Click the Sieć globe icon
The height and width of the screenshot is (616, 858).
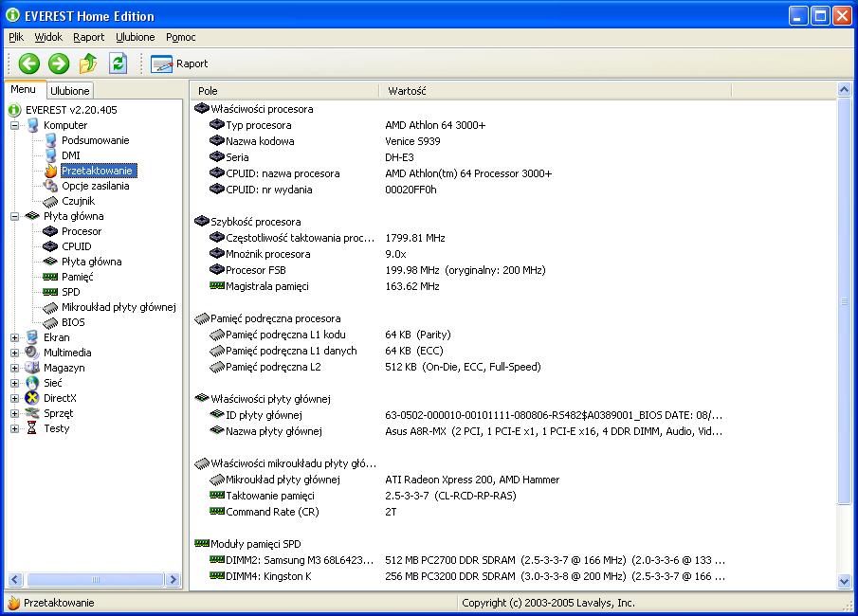pos(32,383)
